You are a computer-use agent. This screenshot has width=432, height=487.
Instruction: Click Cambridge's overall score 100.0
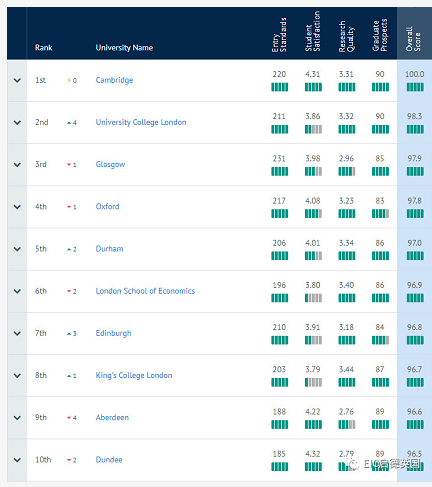click(x=415, y=74)
